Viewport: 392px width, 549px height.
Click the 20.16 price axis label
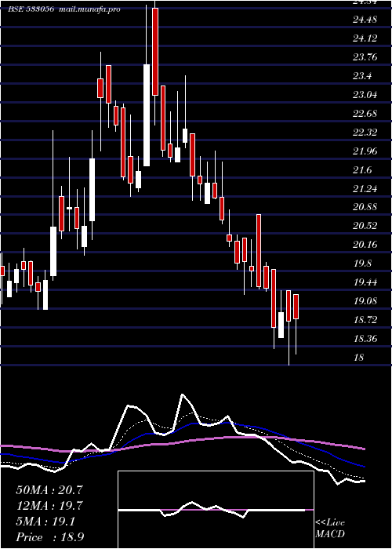click(x=365, y=245)
